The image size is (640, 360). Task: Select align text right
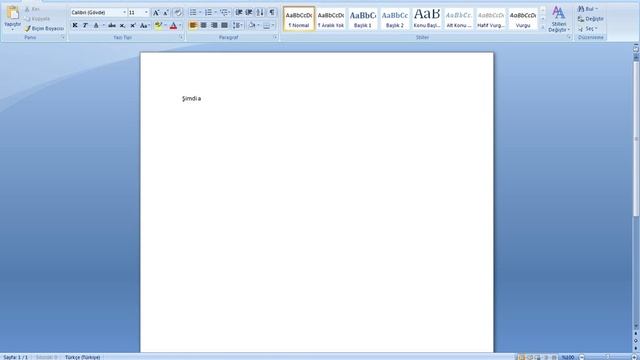tap(214, 25)
